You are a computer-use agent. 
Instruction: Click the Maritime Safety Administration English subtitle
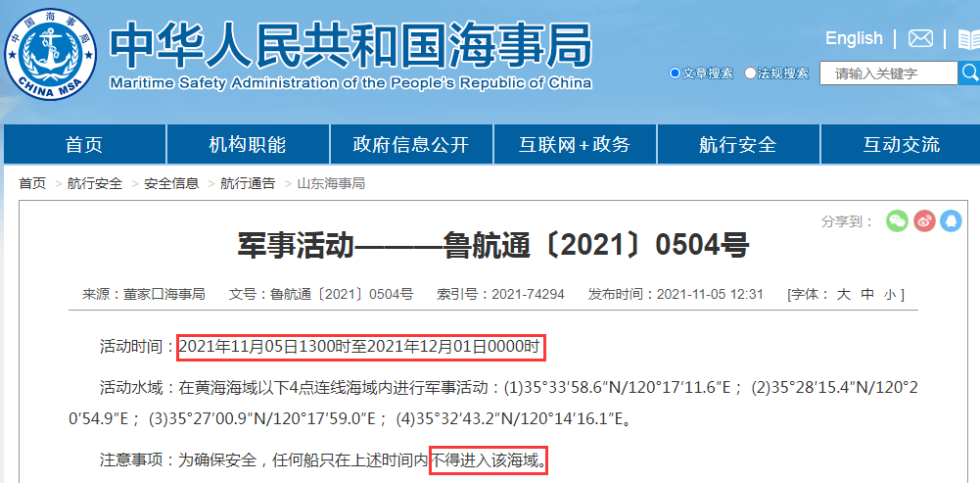click(350, 82)
